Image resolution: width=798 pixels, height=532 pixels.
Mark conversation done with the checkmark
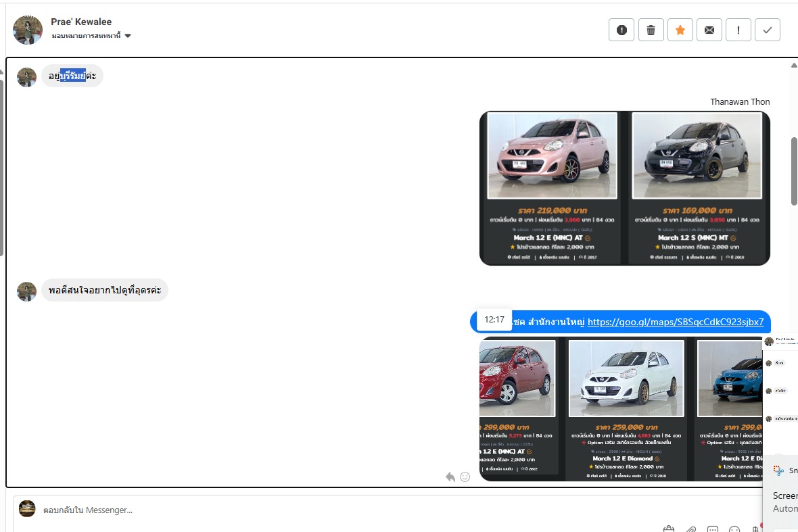[768, 30]
